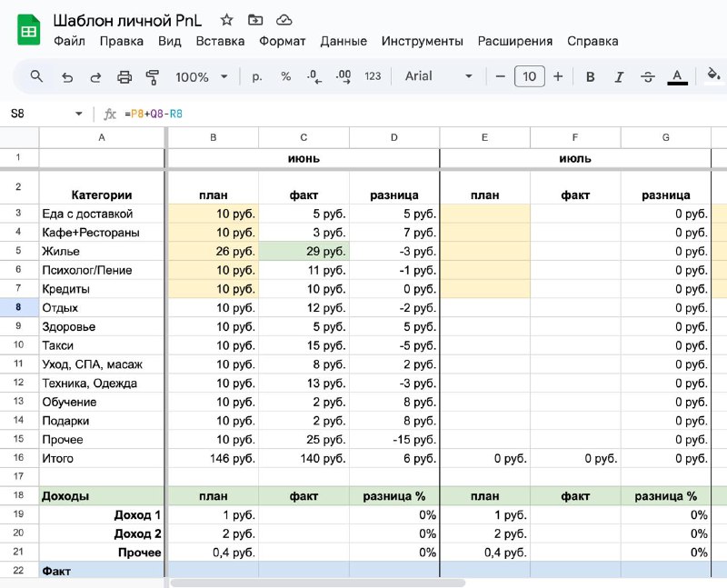Move document using folder icon

tap(255, 20)
